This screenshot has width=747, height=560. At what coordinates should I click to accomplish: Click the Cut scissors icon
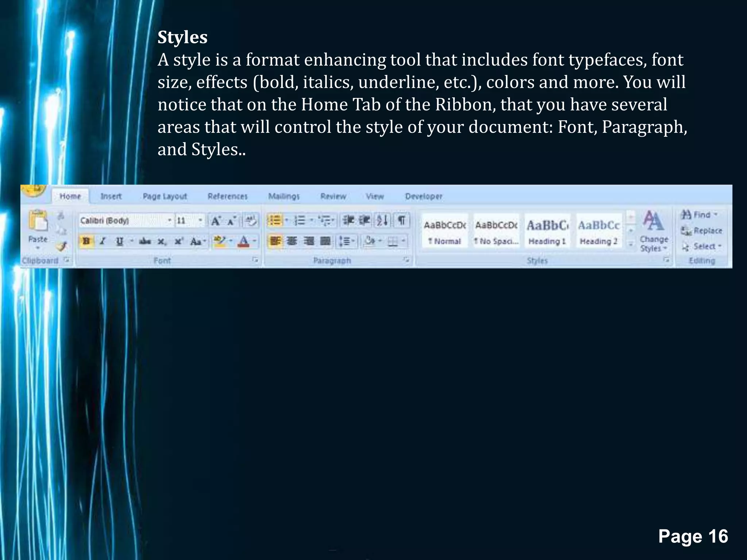click(x=61, y=215)
